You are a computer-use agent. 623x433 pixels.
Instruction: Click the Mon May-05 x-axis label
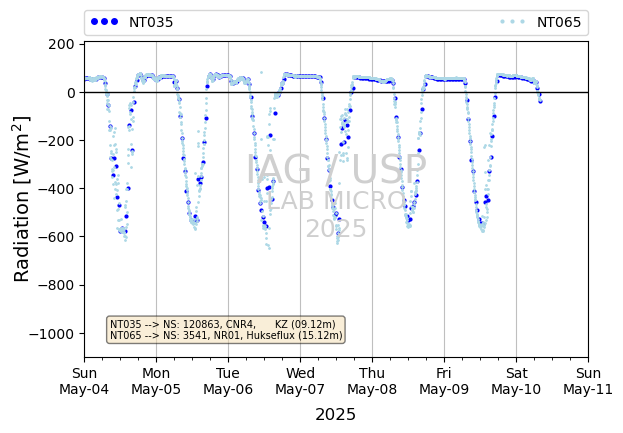[x=156, y=381]
